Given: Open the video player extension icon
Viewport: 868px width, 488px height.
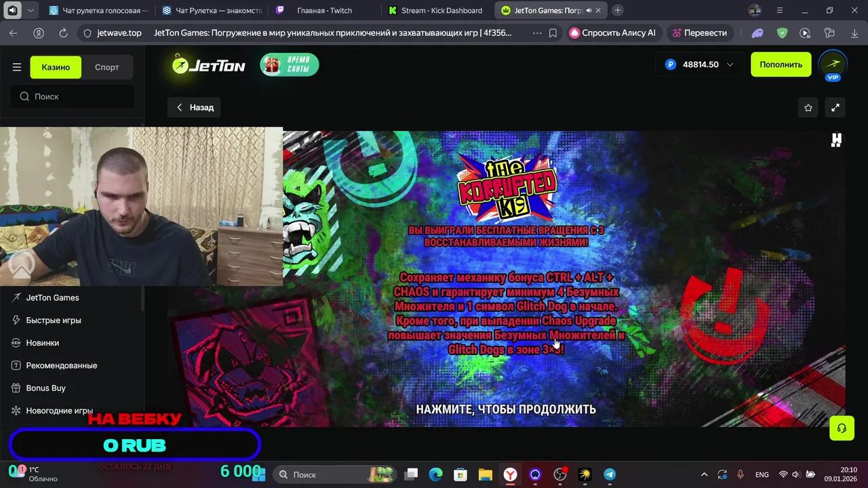Looking at the screenshot, I should [805, 33].
